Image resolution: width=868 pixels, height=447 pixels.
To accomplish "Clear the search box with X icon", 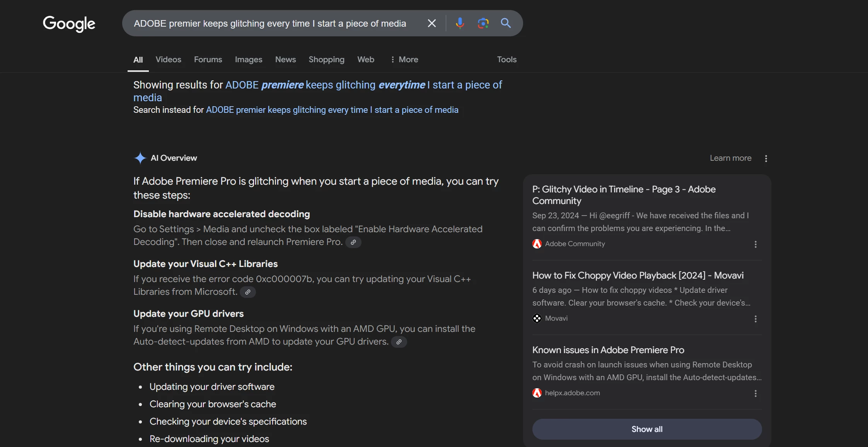I will (x=431, y=24).
